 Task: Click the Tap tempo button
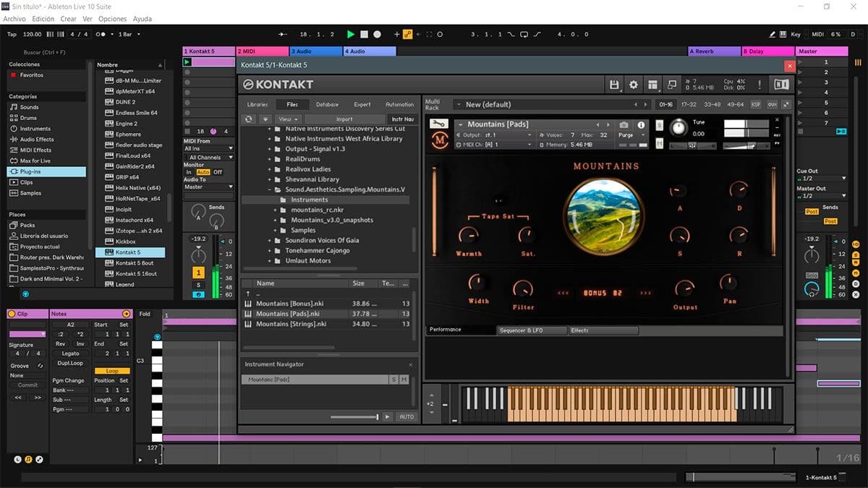point(12,34)
